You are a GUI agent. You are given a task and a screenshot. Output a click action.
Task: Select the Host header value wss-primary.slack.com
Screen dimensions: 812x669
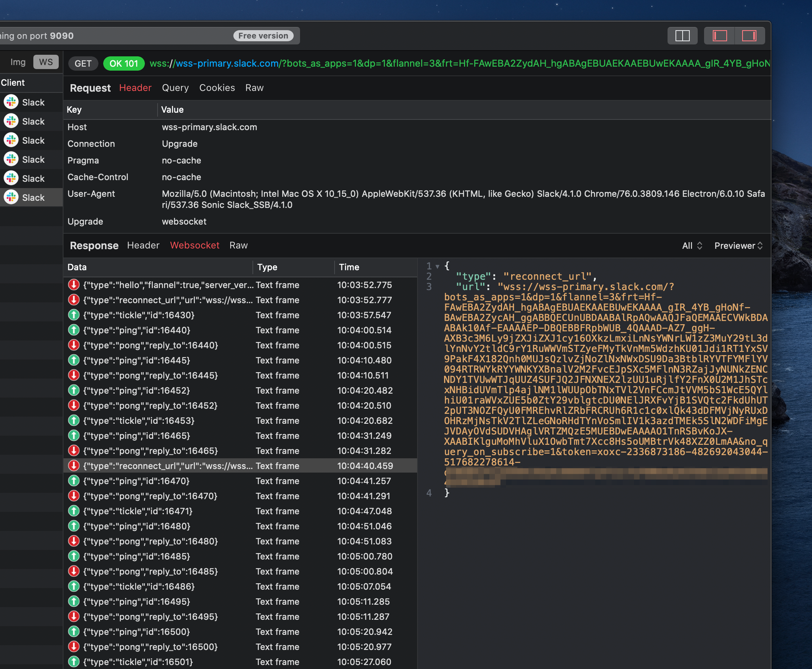(210, 127)
